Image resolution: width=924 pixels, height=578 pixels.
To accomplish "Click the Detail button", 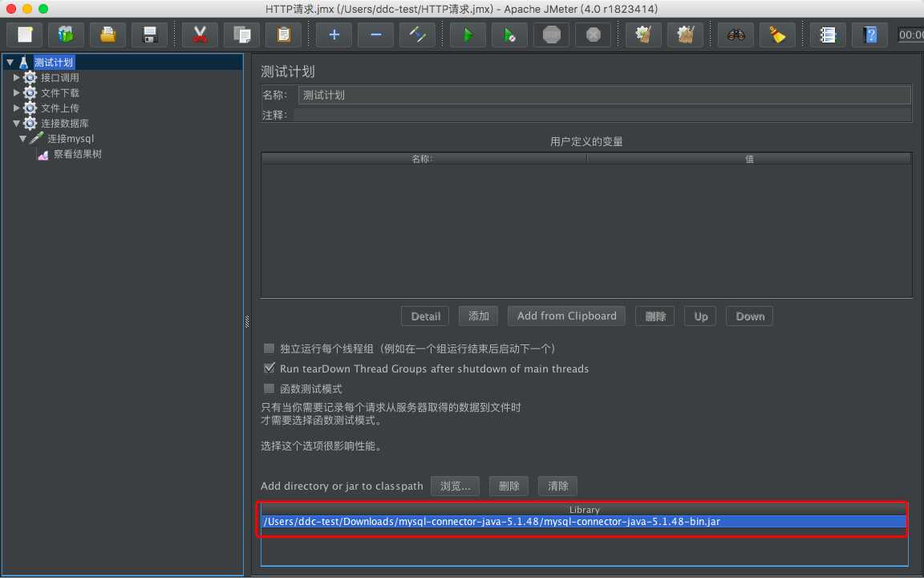I will pyautogui.click(x=425, y=316).
